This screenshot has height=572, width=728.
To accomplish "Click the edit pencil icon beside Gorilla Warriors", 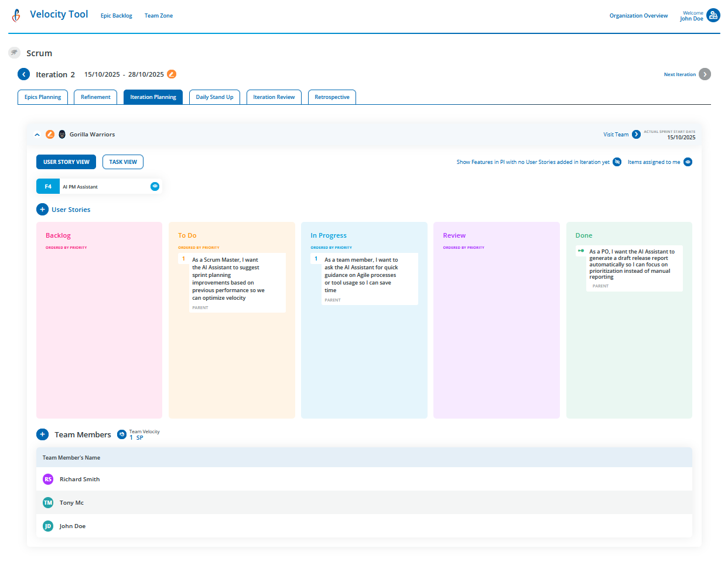I will click(x=50, y=134).
